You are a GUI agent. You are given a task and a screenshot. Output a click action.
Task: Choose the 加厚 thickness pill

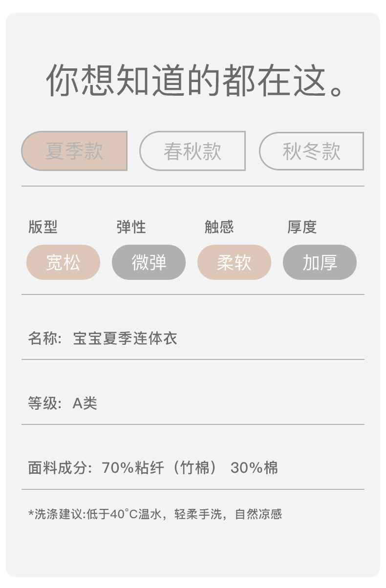(x=320, y=262)
